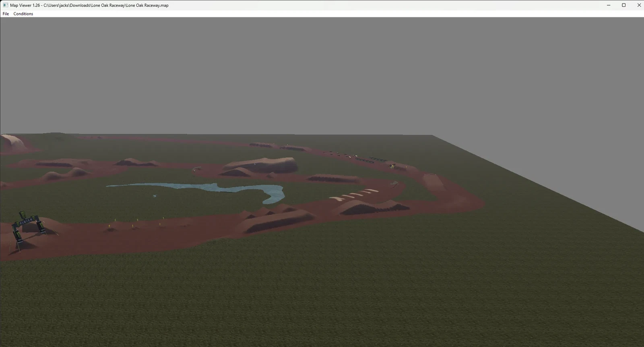This screenshot has width=644, height=347.
Task: Minimize the Map Viewer window
Action: tap(609, 5)
